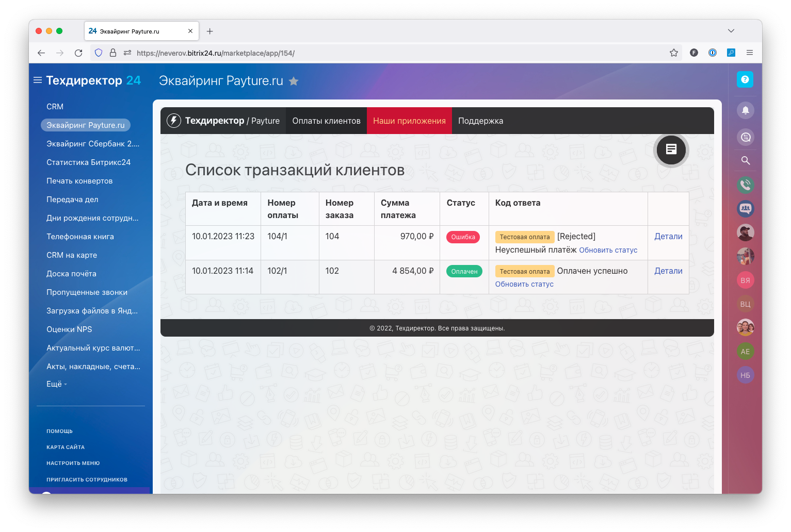Bookmark this page with the address bar star
This screenshot has width=791, height=532.
[674, 53]
